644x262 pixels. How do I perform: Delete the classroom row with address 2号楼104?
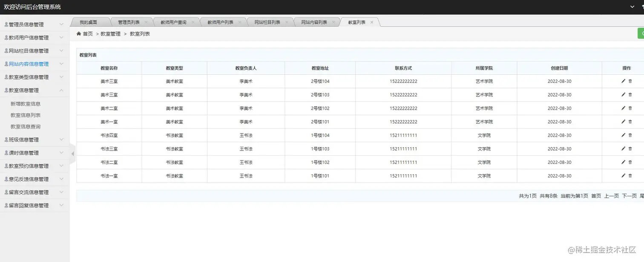tap(630, 81)
